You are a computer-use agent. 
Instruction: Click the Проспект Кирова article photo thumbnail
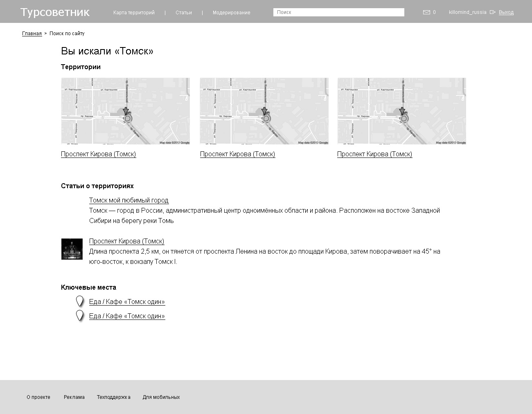coord(72,249)
